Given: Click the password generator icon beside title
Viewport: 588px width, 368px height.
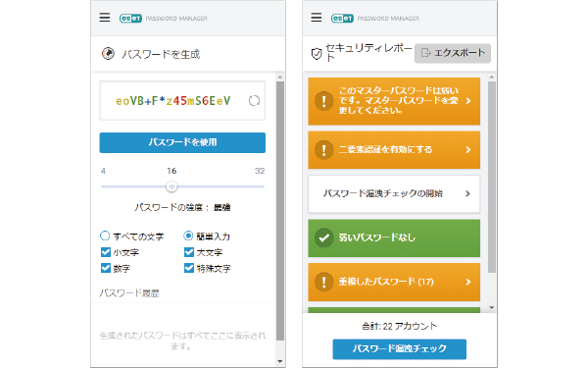Looking at the screenshot, I should coord(108,54).
